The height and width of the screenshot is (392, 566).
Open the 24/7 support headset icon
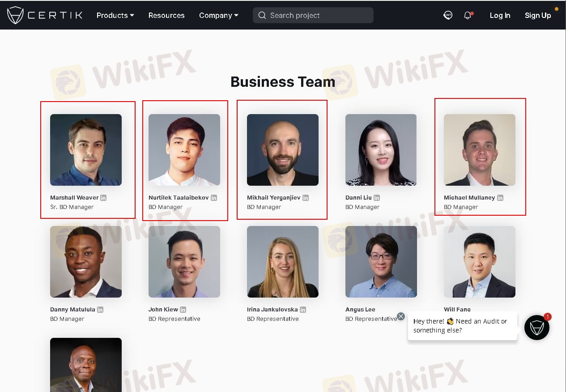[x=448, y=15]
